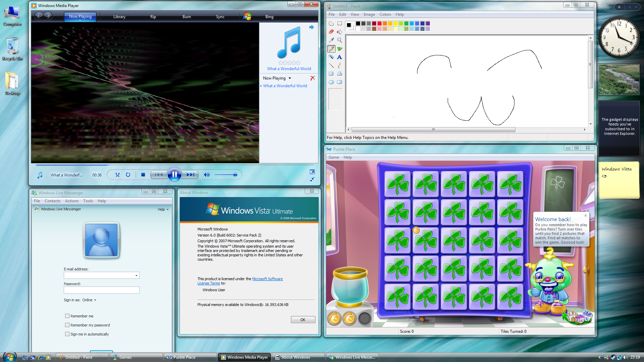Toggle shuffle in Media Player
The width and height of the screenshot is (644, 362).
click(x=117, y=175)
